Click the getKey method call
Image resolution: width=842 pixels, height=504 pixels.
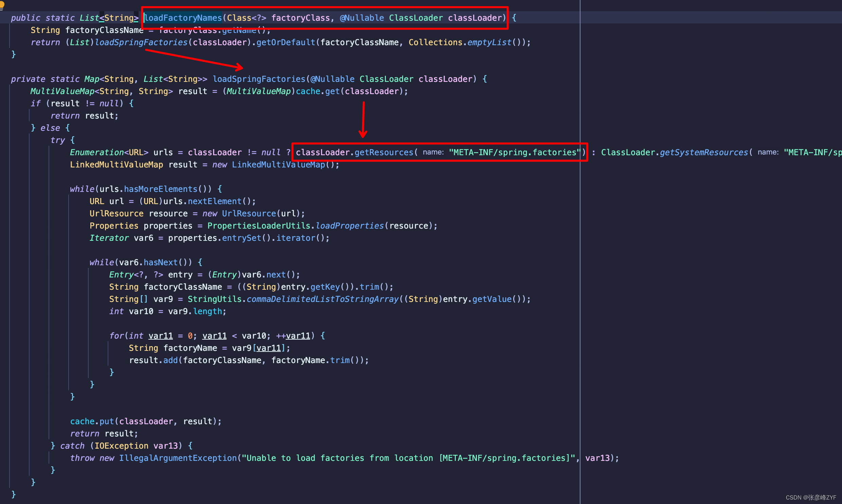click(x=325, y=287)
